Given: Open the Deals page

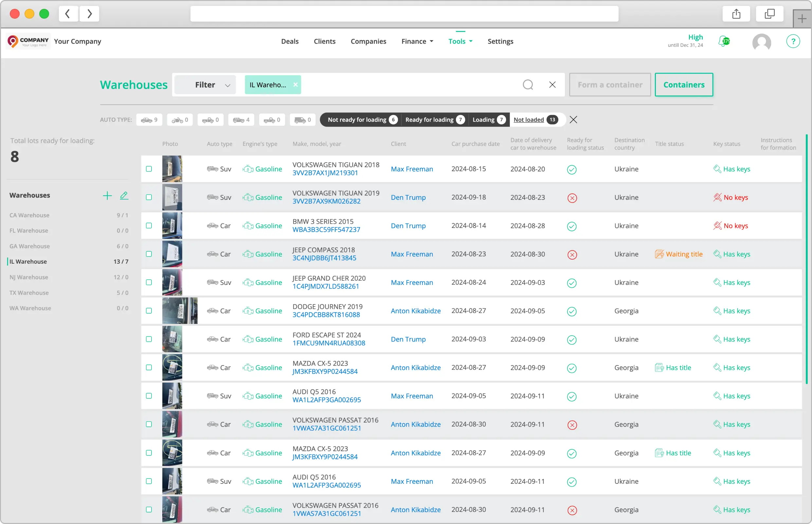Looking at the screenshot, I should click(x=290, y=41).
